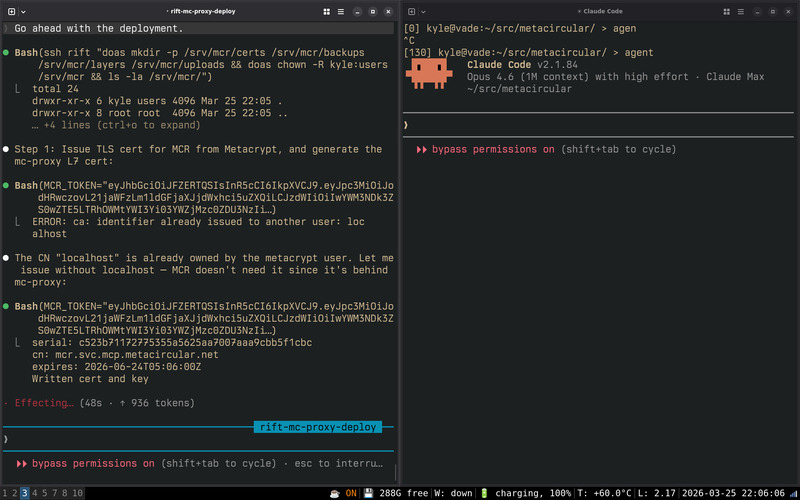Viewport: 800px width, 500px height.
Task: Focus the prompt input in left terminal
Action: (199, 439)
